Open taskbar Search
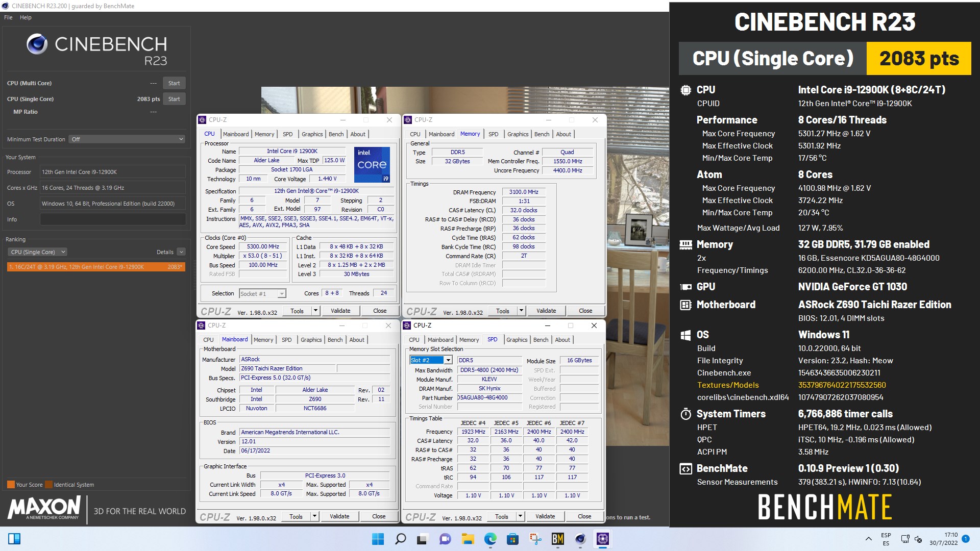 401,539
